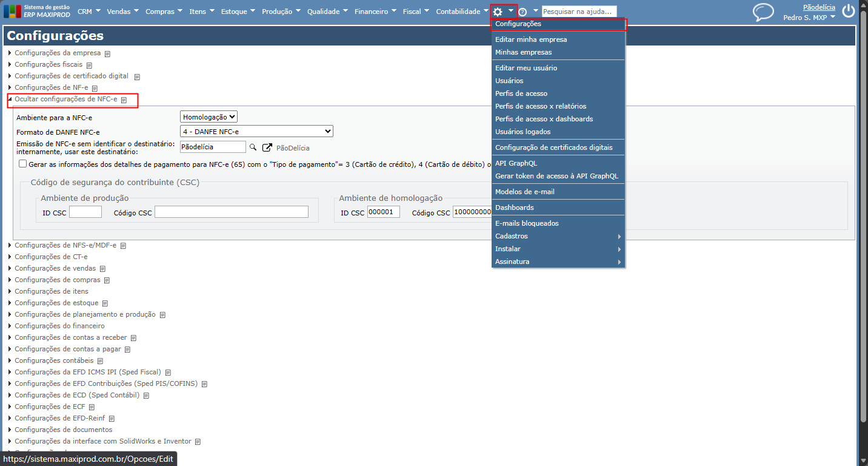Click the gear settings icon in top menu

(x=498, y=12)
